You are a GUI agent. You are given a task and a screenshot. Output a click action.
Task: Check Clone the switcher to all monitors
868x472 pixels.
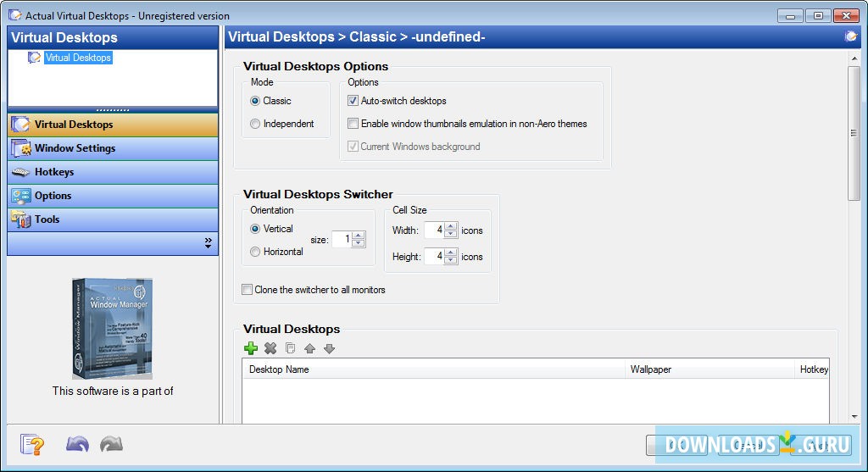pos(247,290)
